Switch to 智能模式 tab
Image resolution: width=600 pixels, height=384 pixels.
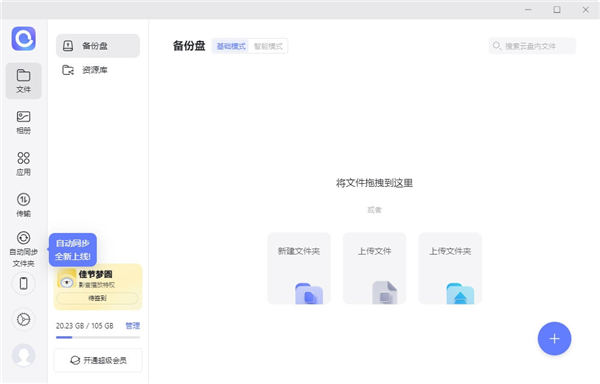pyautogui.click(x=268, y=46)
